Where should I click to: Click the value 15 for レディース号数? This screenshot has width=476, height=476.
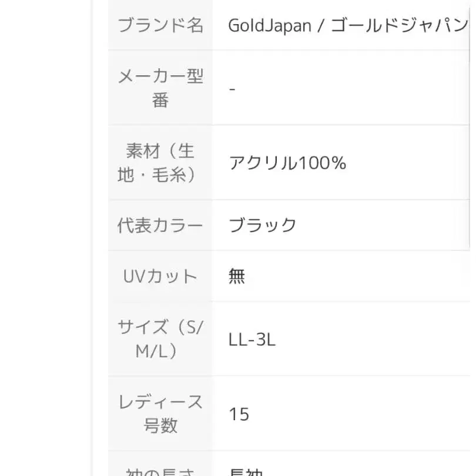pyautogui.click(x=239, y=414)
